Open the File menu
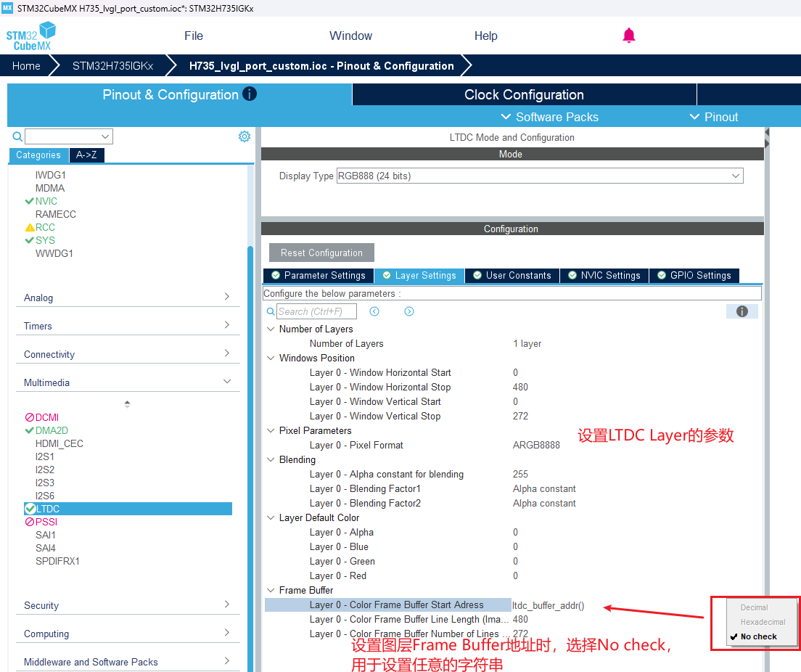The width and height of the screenshot is (801, 672). point(194,36)
